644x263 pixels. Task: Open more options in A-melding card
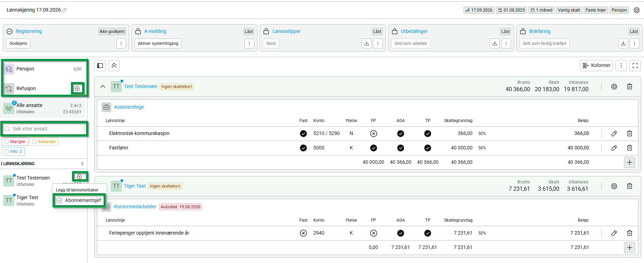click(x=249, y=43)
